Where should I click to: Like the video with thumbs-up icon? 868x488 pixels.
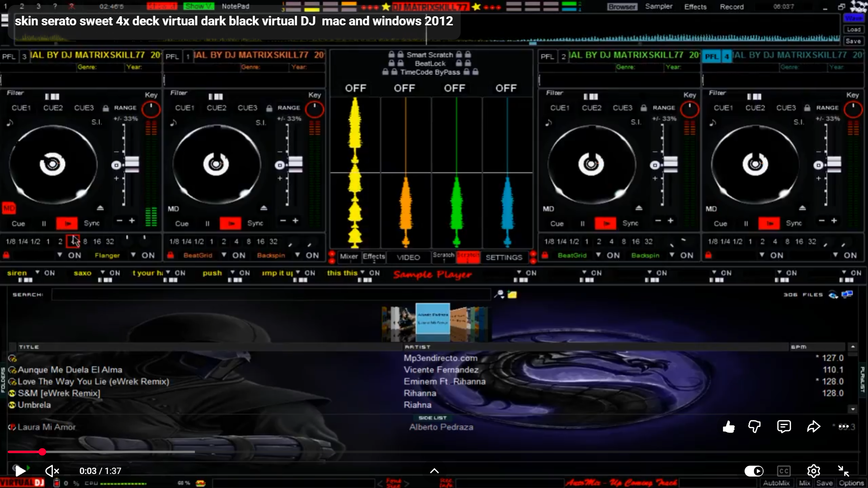coord(728,427)
